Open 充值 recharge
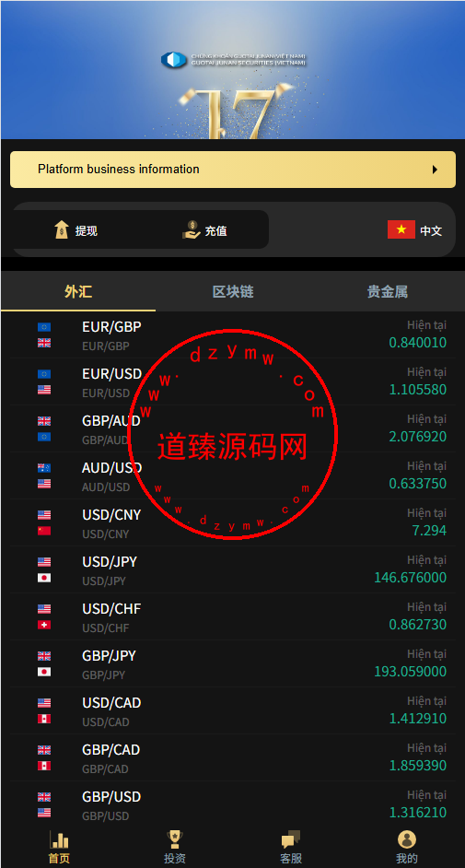 [x=216, y=231]
